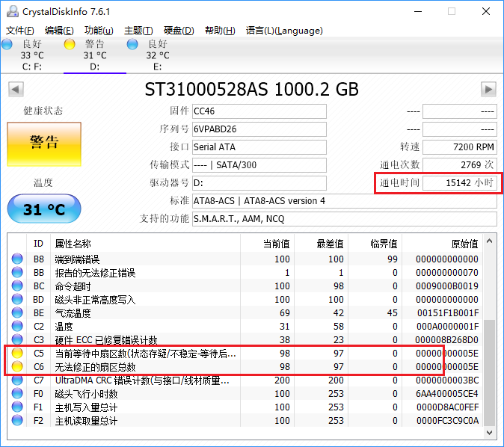Click the yellow caution icon of row C6
Screen dimensions: 504x447
17,367
